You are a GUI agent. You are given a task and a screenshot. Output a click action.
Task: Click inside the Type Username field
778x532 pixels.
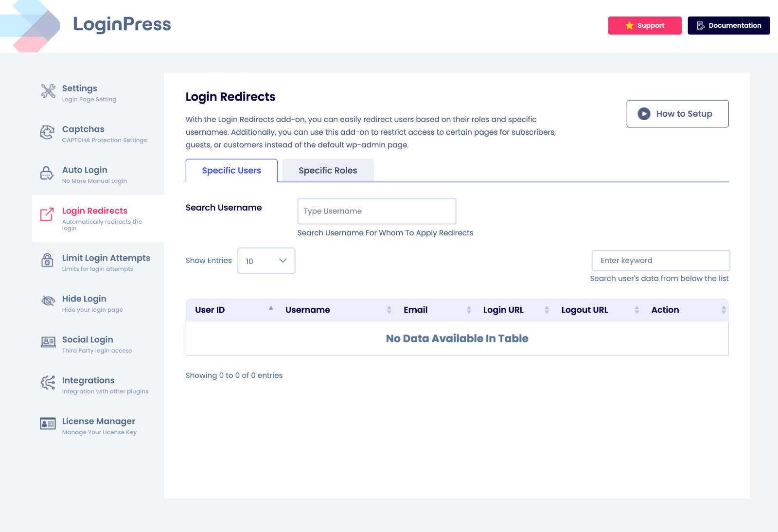[377, 211]
